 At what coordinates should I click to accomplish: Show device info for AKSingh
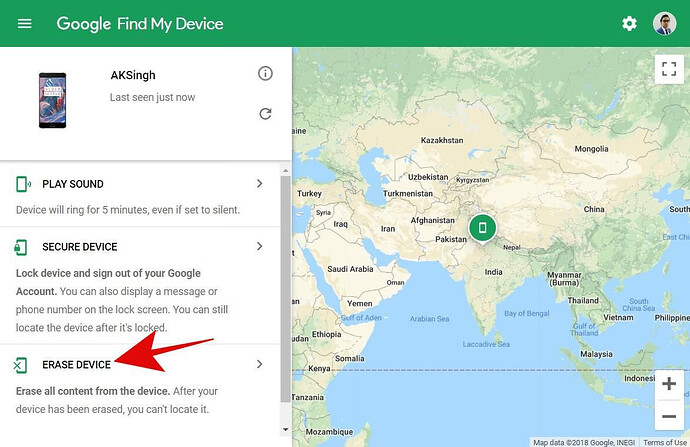[265, 73]
